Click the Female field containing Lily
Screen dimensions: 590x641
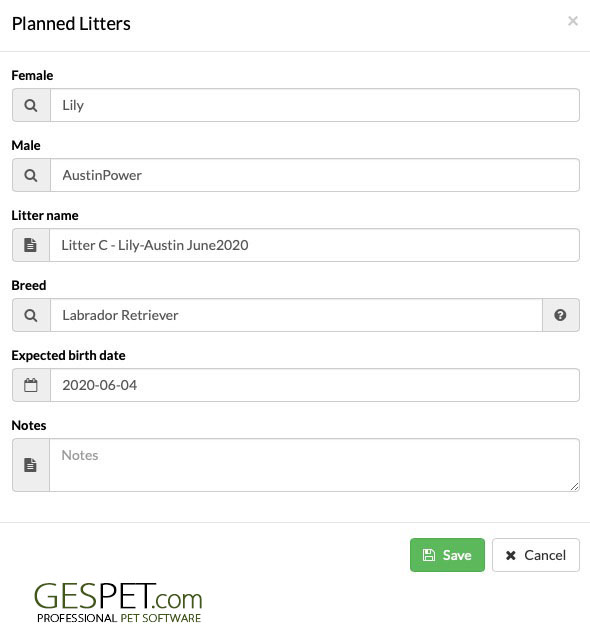[x=315, y=105]
